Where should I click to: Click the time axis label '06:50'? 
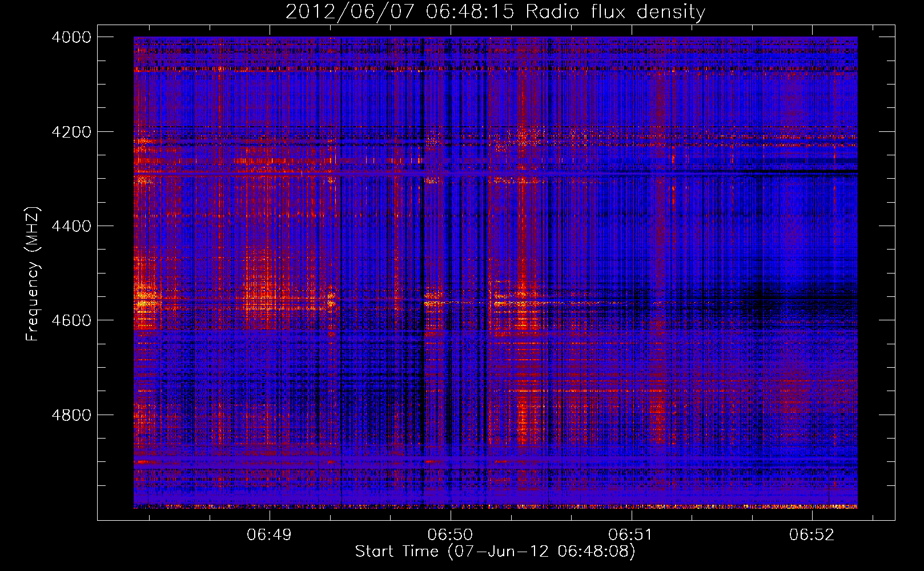coord(450,534)
